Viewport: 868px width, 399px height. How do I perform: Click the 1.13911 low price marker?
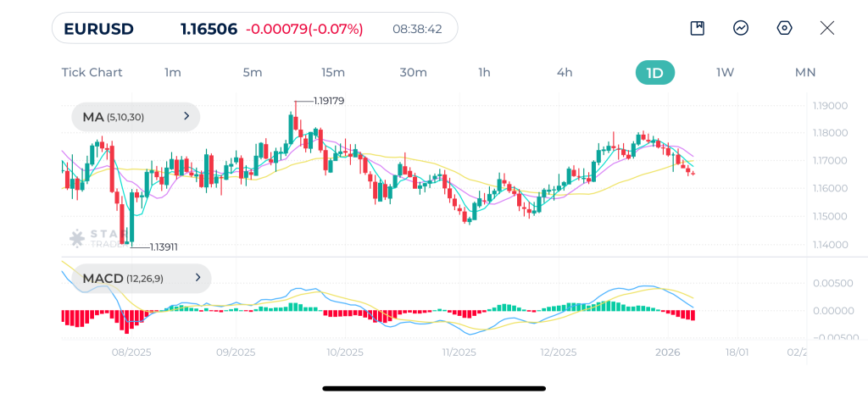pos(164,247)
